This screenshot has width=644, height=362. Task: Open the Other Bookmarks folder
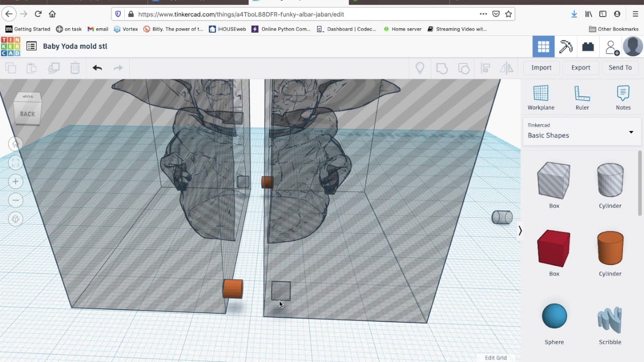613,29
